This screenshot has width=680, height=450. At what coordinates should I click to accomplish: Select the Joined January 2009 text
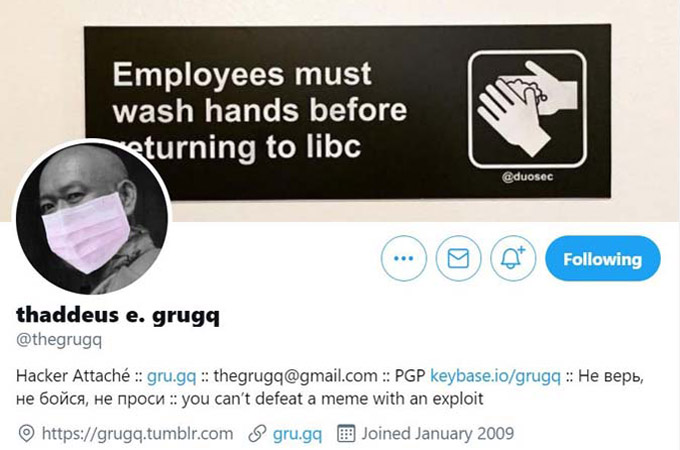438,434
